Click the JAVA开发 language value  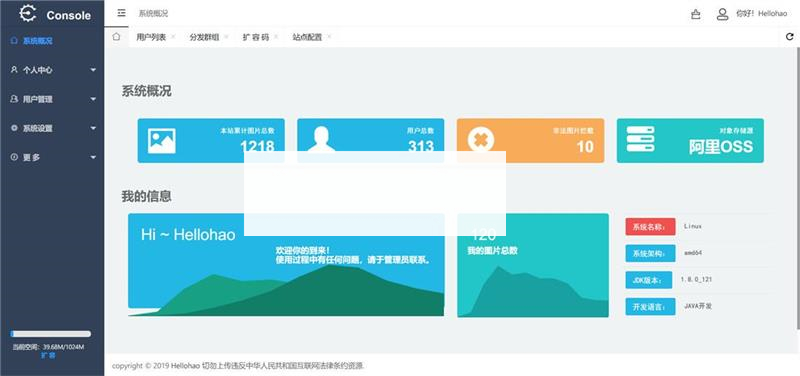697,306
